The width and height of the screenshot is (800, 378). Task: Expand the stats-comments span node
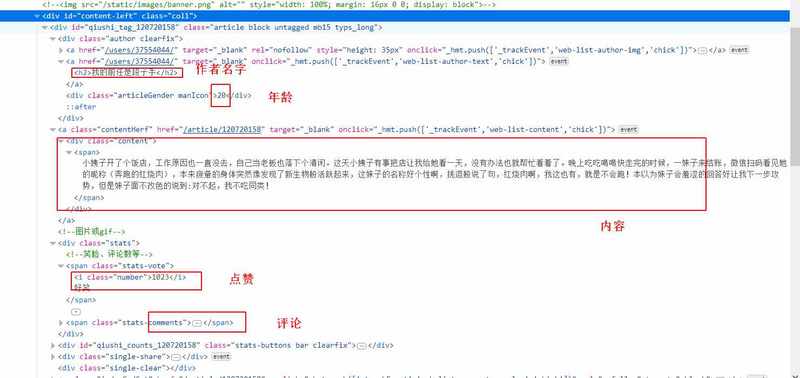point(61,323)
